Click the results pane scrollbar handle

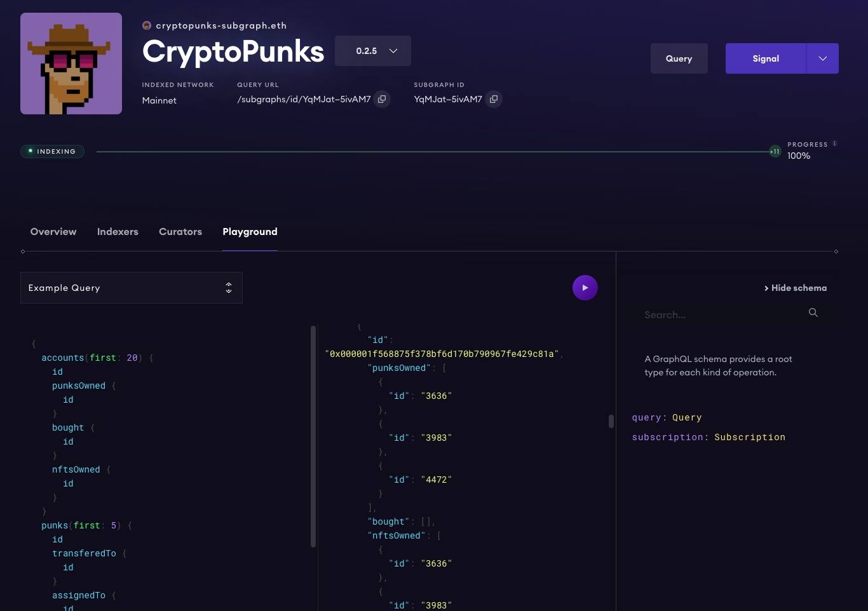point(611,421)
